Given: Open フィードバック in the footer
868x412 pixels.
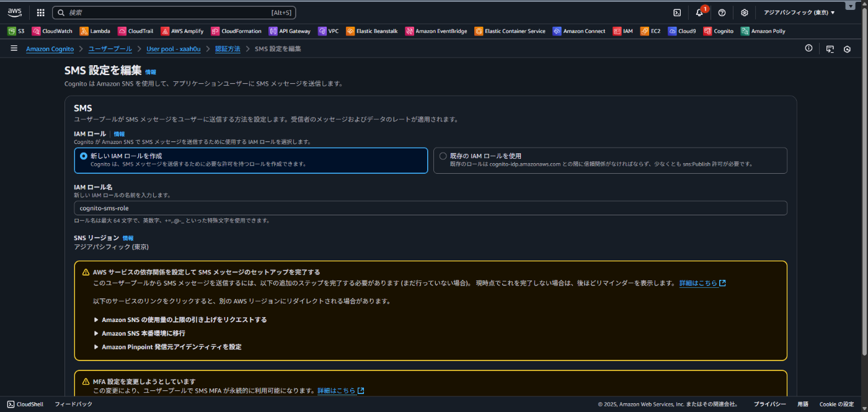Looking at the screenshot, I should (x=74, y=404).
